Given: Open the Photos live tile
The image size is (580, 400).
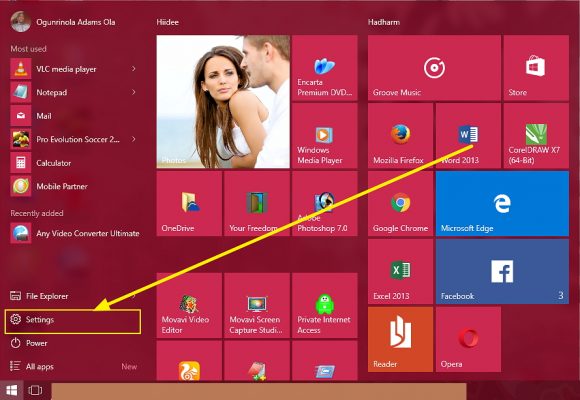Looking at the screenshot, I should point(223,102).
